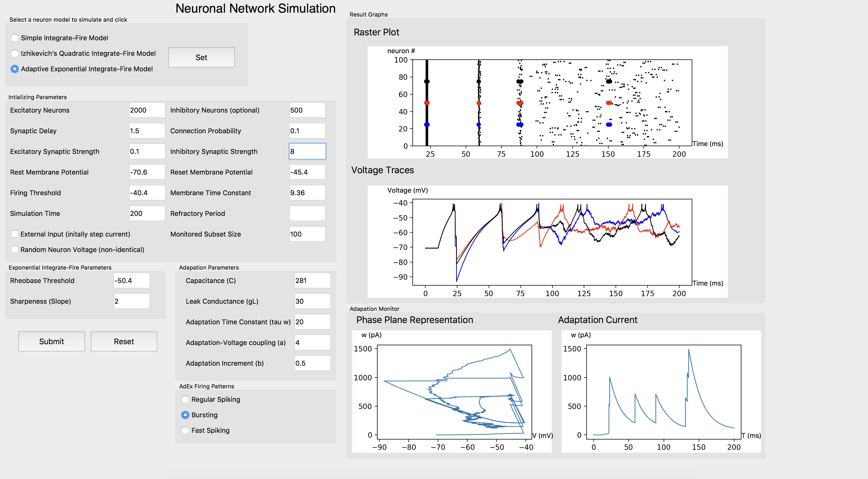Click the Reset button
The image size is (868, 479).
coord(124,341)
